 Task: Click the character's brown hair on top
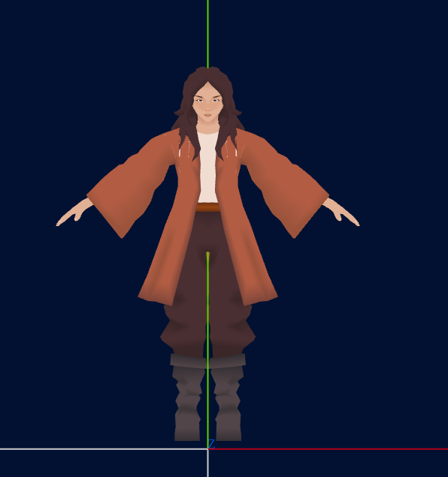click(208, 75)
